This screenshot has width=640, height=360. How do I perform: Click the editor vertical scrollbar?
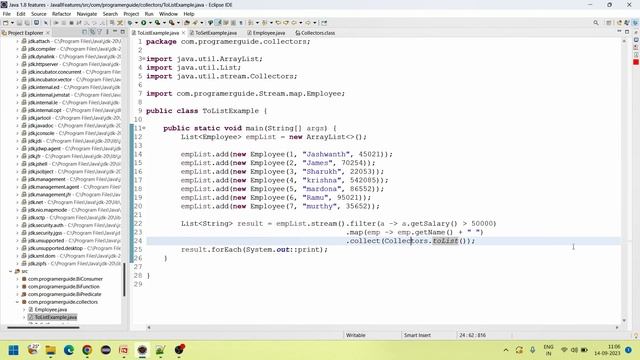coord(624,180)
